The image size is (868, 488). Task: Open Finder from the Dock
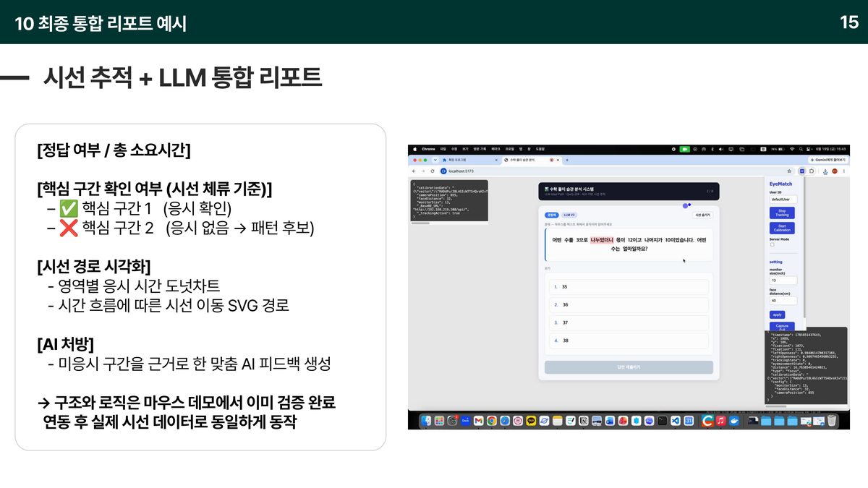pos(425,421)
